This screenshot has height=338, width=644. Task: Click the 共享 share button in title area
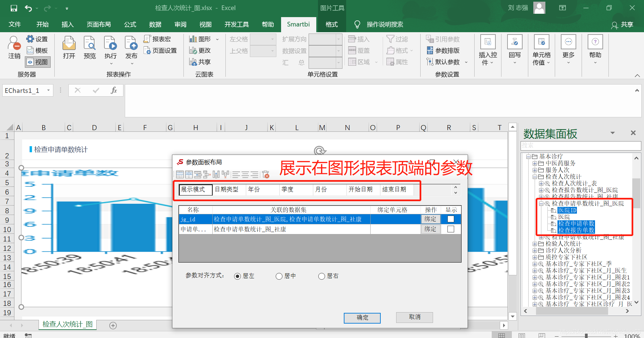pos(622,24)
